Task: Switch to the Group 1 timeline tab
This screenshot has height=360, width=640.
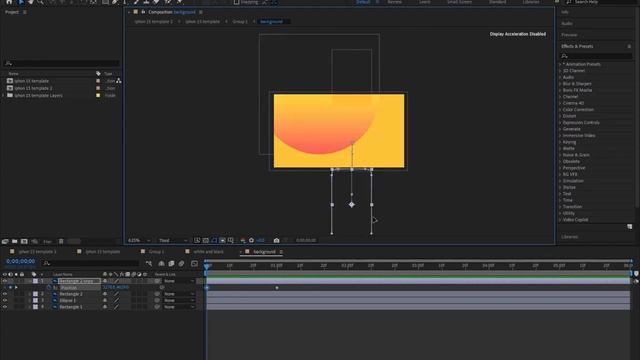Action: coord(156,252)
